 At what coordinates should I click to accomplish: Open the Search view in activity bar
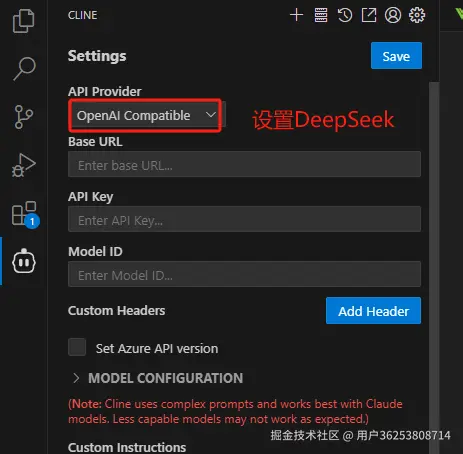tap(24, 68)
